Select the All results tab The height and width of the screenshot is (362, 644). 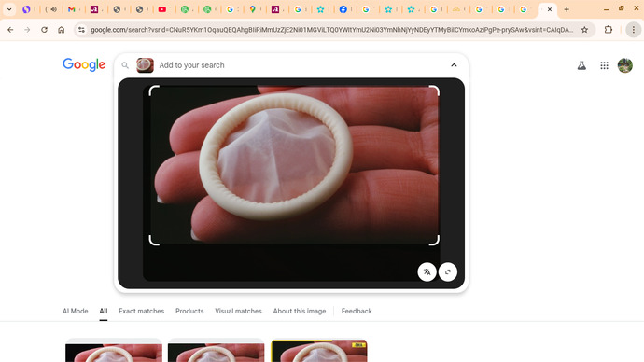pyautogui.click(x=103, y=311)
